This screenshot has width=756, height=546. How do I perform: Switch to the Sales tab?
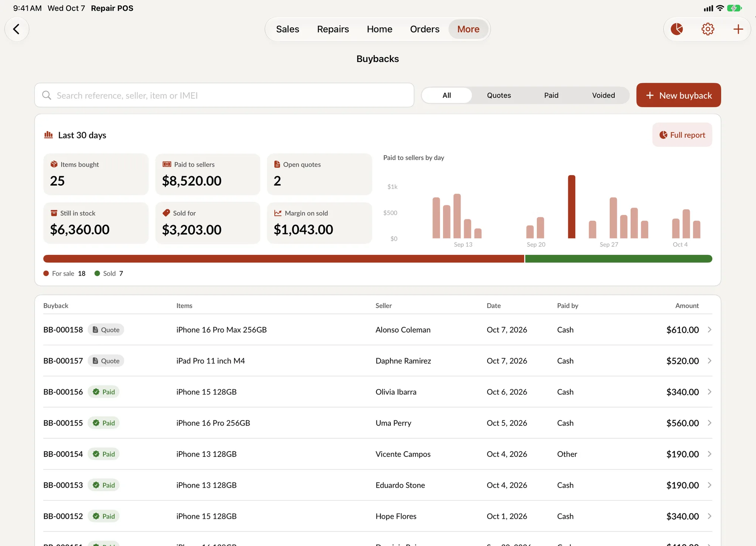287,29
